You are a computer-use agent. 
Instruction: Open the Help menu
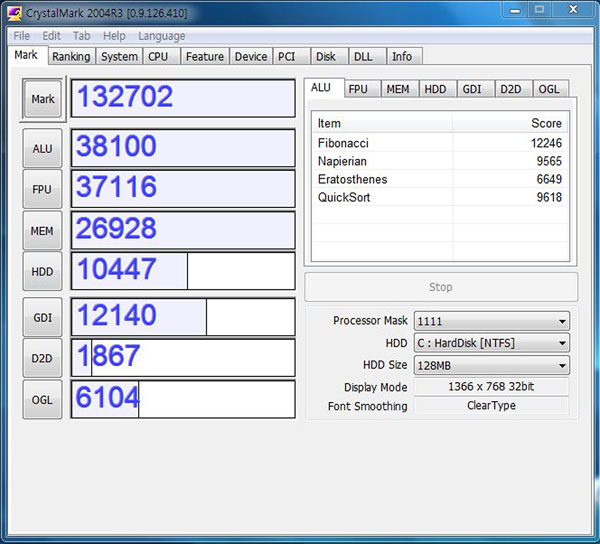114,36
